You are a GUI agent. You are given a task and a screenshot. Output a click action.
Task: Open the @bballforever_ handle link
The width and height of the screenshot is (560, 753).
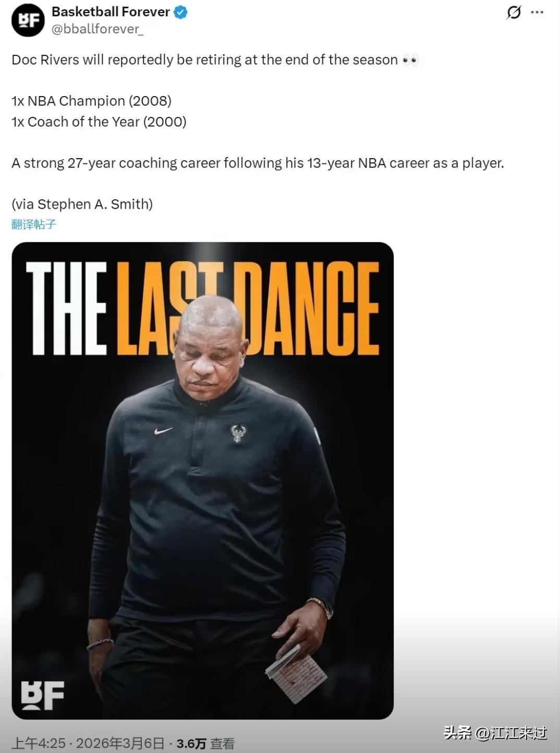98,29
